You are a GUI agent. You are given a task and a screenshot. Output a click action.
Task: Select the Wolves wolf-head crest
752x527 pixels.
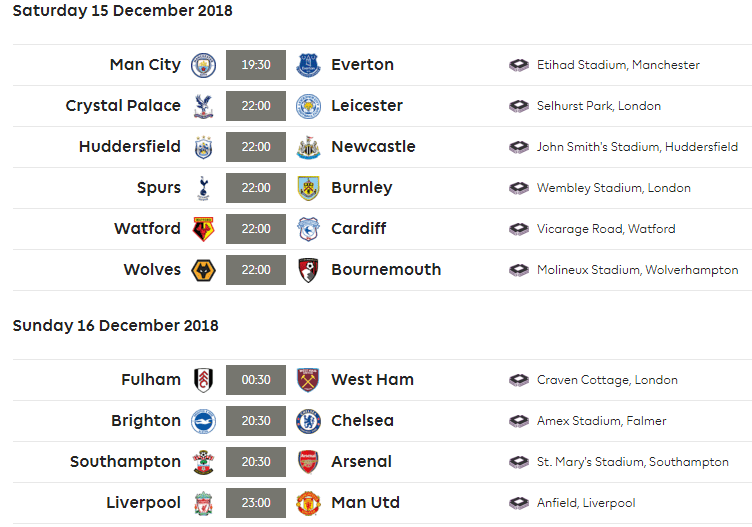coord(203,270)
